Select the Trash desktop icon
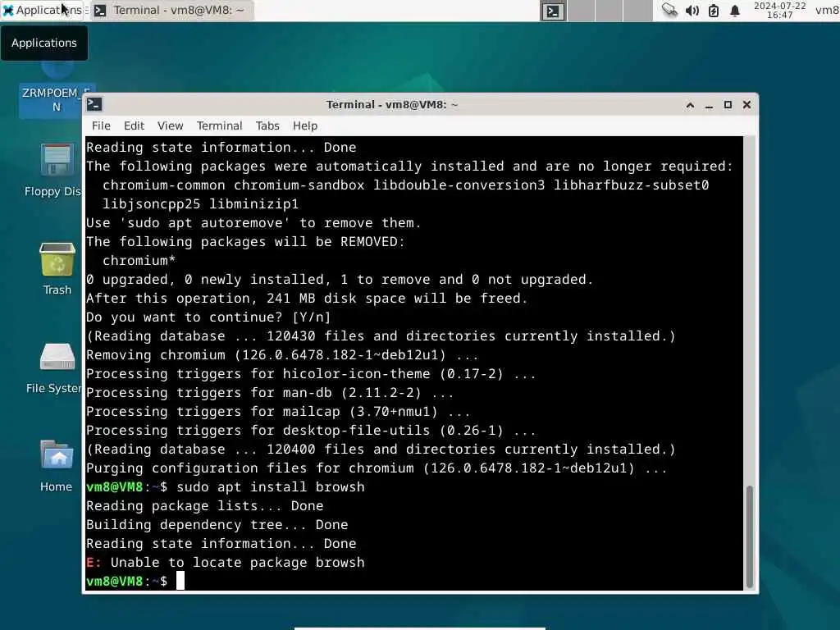Viewport: 840px width, 630px height. pos(57,269)
